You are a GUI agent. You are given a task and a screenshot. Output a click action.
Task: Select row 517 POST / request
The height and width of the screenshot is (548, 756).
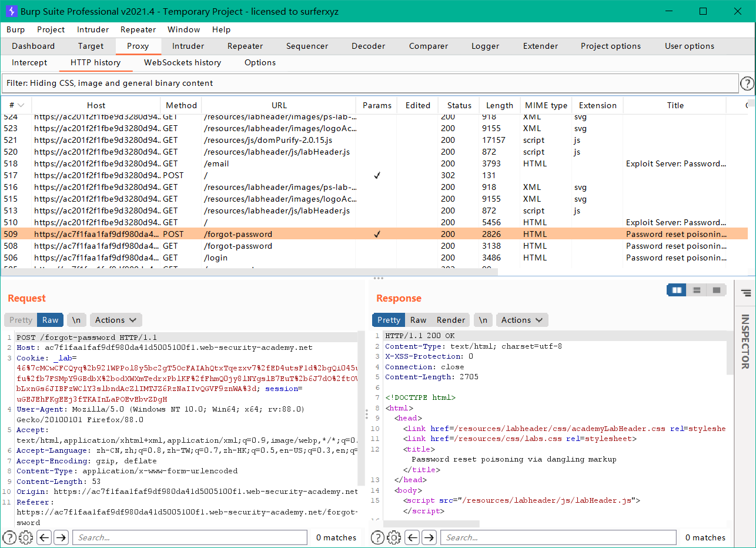point(374,175)
